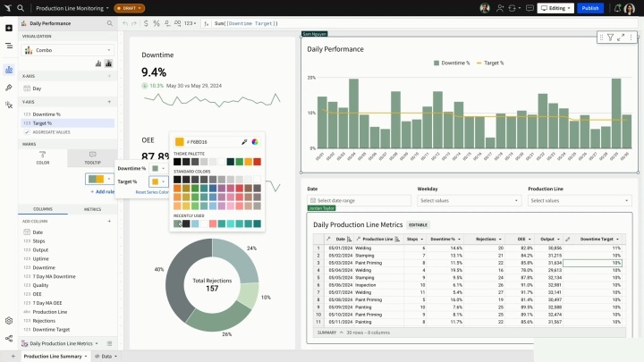The image size is (644, 362).
Task: Click the undo arrow in toolbar
Action: pos(125,23)
